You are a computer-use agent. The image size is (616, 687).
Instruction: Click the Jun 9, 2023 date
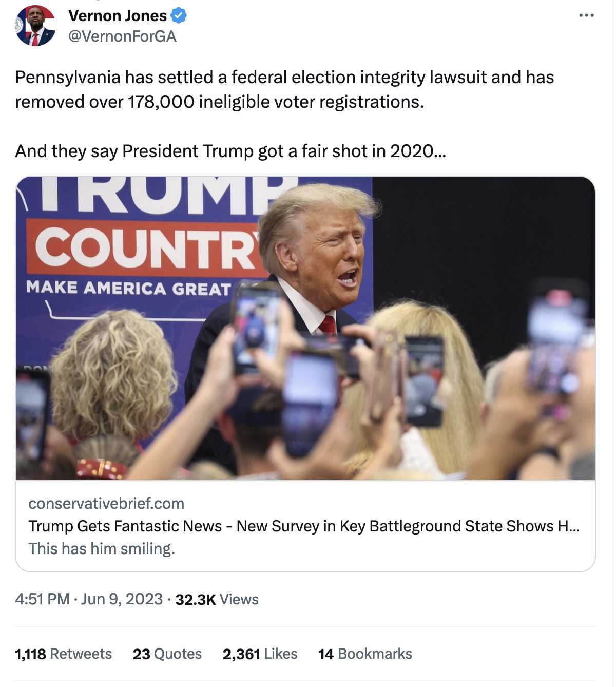pos(122,599)
